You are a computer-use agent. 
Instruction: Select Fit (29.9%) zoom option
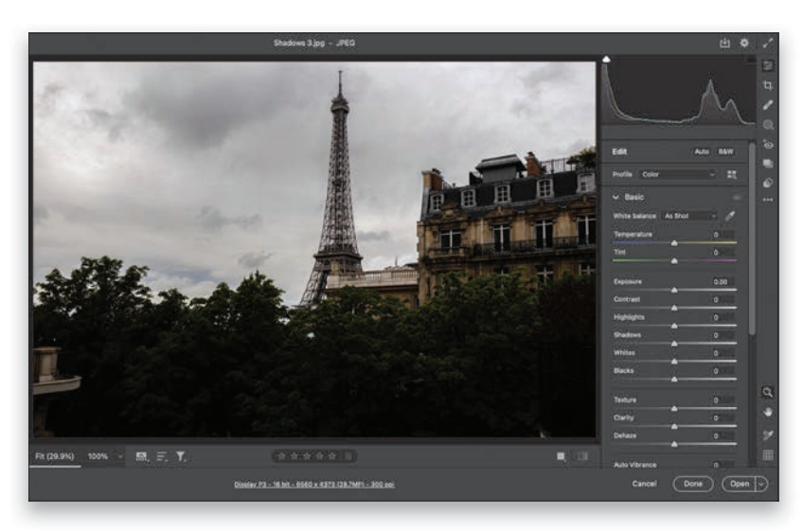[x=54, y=456]
